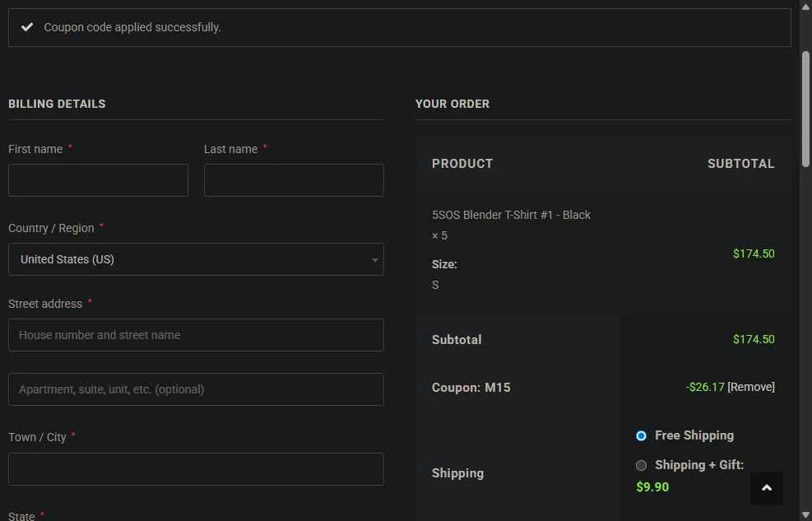Click the -$26.17 coupon discount amount
Screen dimensions: 812x521
pyautogui.click(x=705, y=387)
